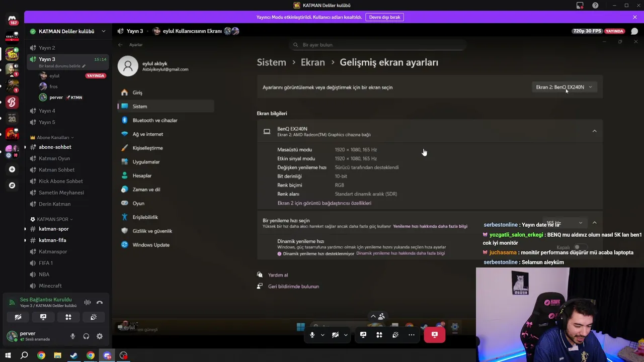
Task: Open 720p 30 FPS stream quality
Action: (x=587, y=31)
